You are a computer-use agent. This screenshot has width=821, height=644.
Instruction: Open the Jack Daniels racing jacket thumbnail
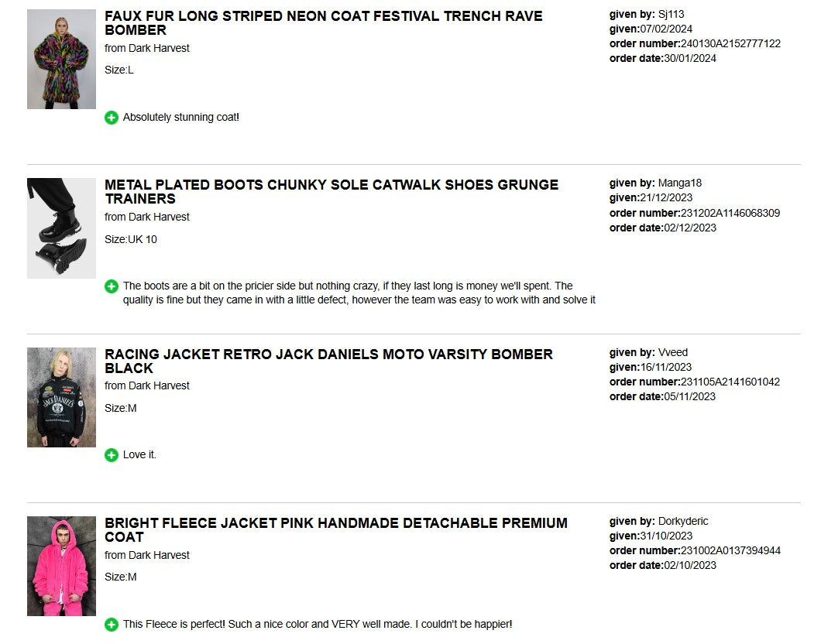click(61, 397)
